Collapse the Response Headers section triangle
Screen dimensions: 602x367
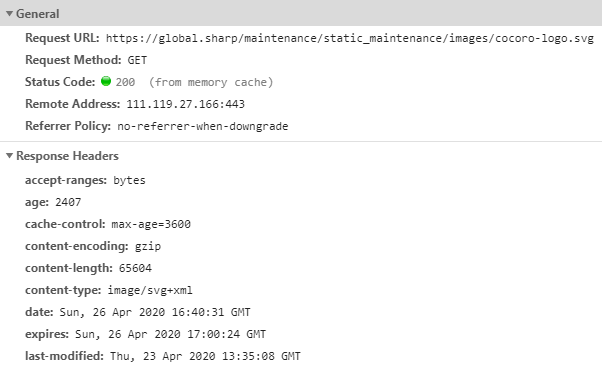(x=10, y=155)
